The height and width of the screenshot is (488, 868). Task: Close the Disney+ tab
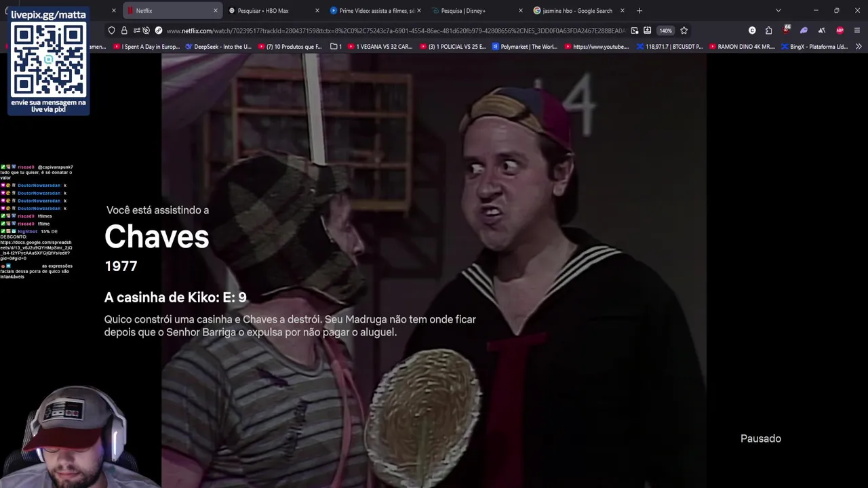521,11
